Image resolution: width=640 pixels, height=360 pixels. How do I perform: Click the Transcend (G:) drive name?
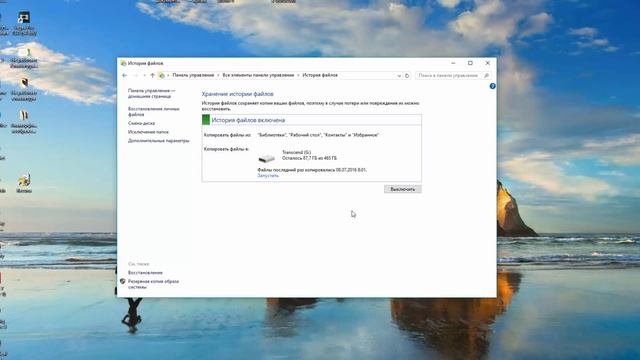pos(296,152)
